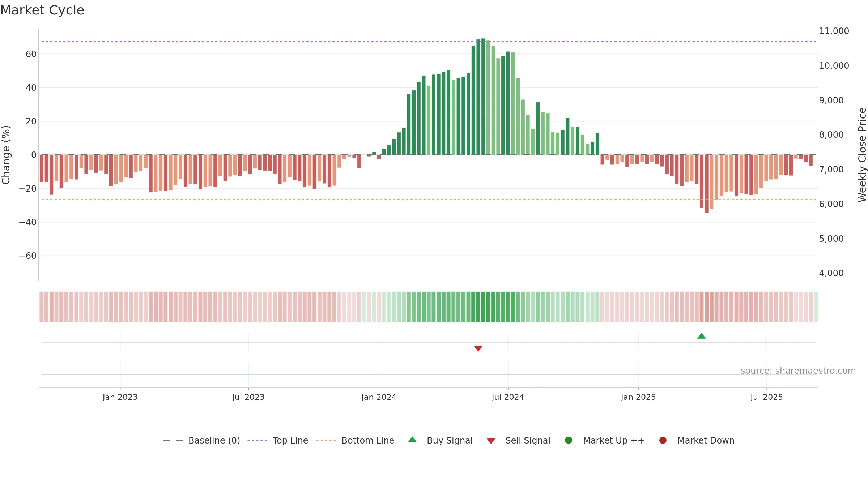Click the green Buy Signal legend triangle
868x488 pixels.
click(412, 440)
